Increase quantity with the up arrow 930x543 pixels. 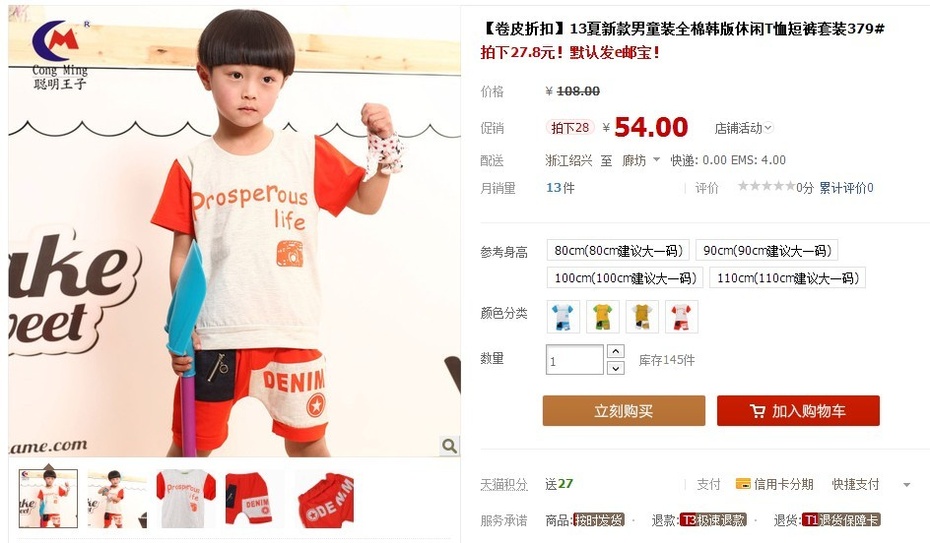pos(616,352)
